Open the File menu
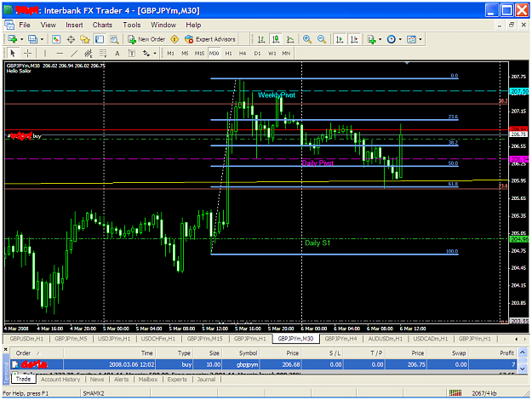 click(x=25, y=25)
